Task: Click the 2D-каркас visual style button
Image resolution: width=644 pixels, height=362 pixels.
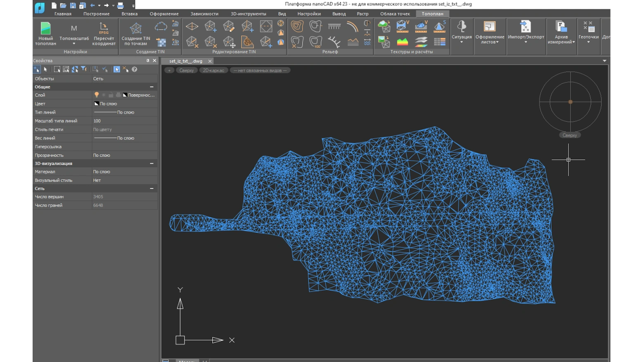Action: 213,70
